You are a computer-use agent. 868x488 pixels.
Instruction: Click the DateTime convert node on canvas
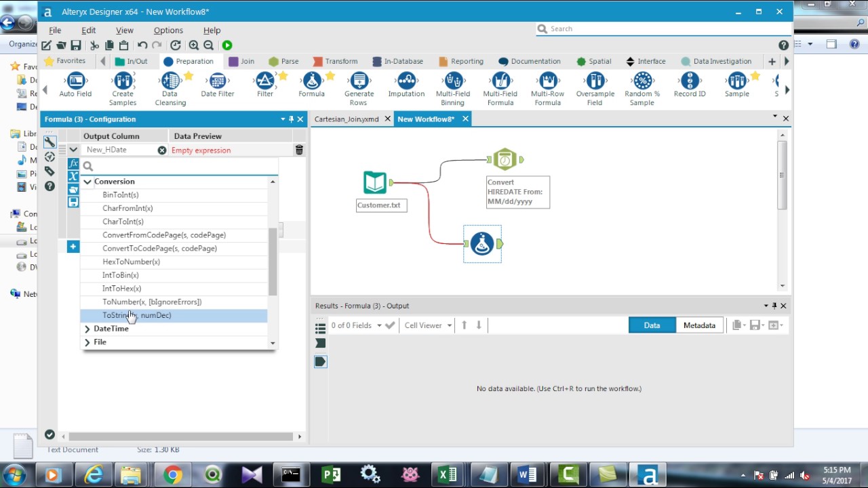click(505, 160)
